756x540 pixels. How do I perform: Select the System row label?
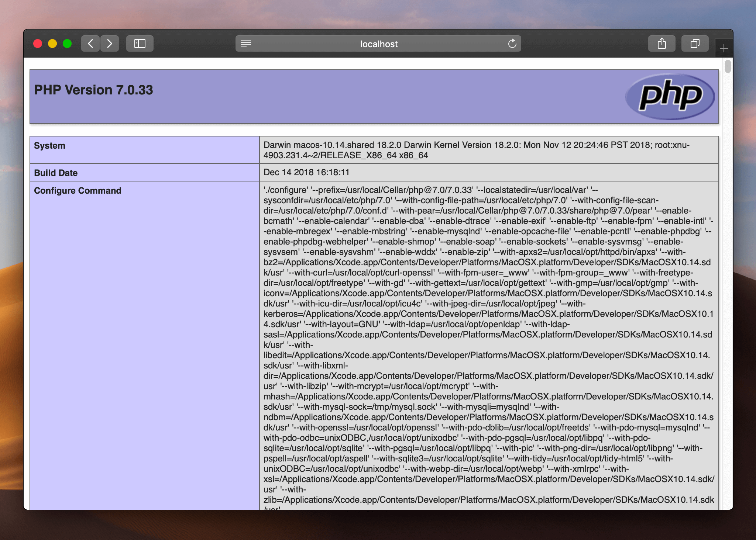click(49, 146)
